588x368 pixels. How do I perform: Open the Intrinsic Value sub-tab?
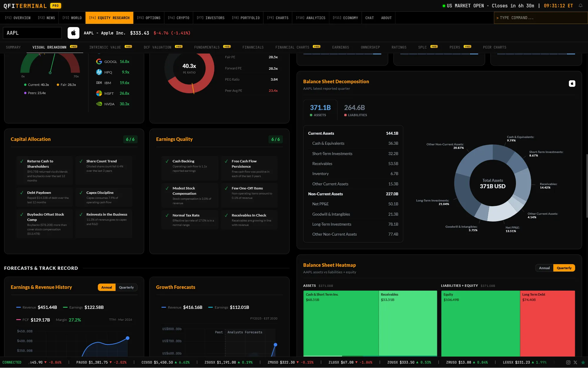pyautogui.click(x=111, y=47)
